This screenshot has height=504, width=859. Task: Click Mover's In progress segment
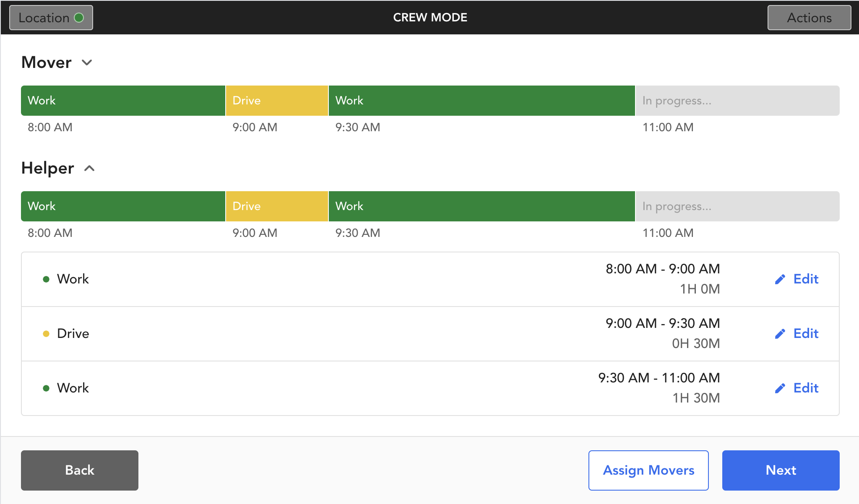[737, 101]
